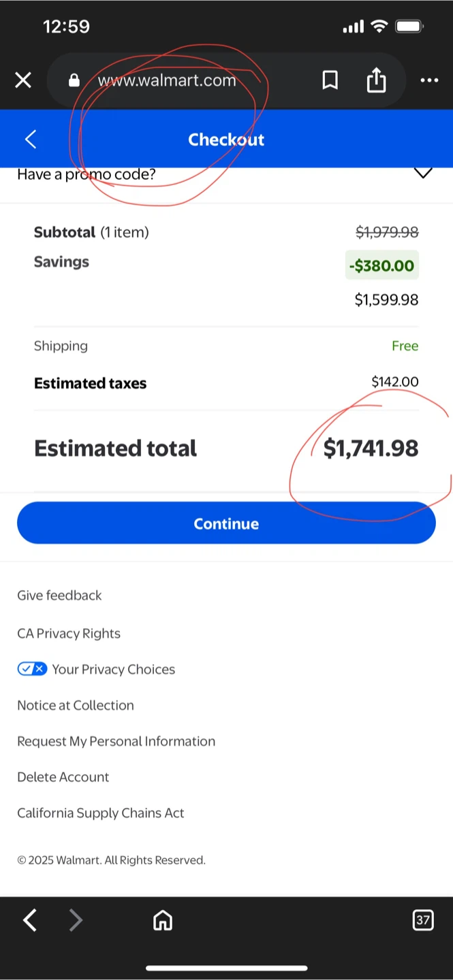Screen dimensions: 453x980
Task: Open the Give feedback link
Action: (59, 595)
